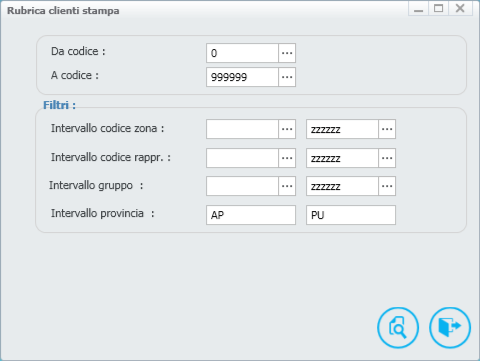Click the print preview magnifier icon
Viewport: 480px width, 361px height.
point(398,328)
